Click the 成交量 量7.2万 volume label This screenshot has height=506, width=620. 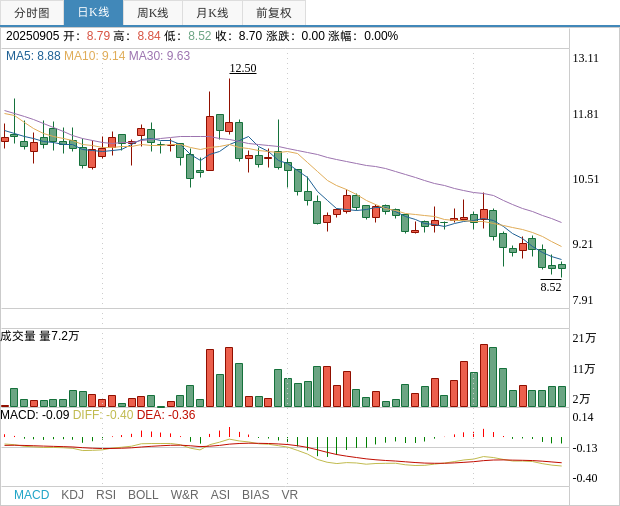click(x=40, y=336)
